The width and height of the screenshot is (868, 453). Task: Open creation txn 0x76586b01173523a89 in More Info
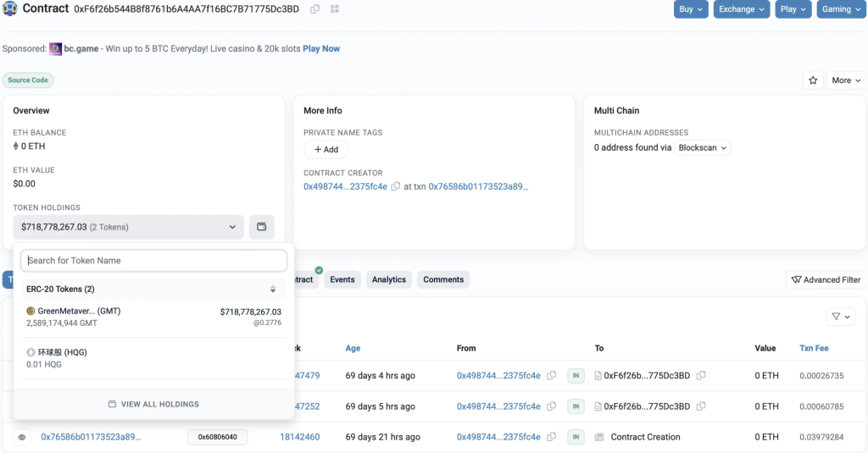[478, 186]
